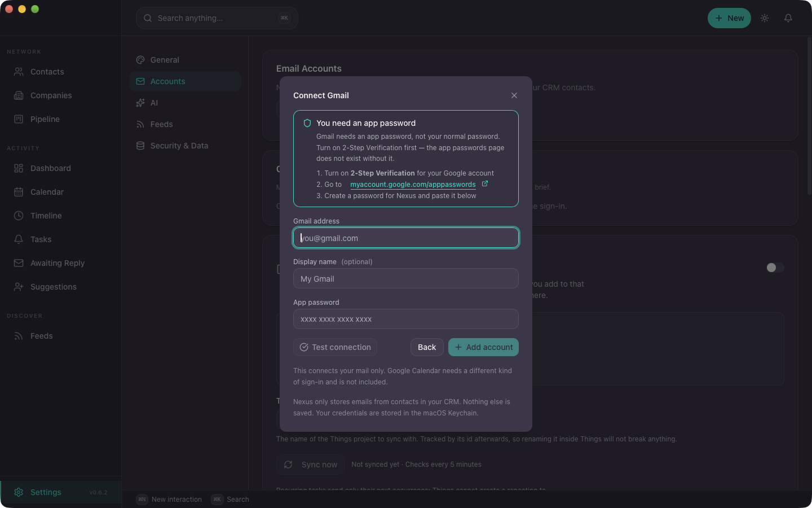This screenshot has height=508, width=812.
Task: Click the page's vertical scrollbar
Action: tap(809, 116)
